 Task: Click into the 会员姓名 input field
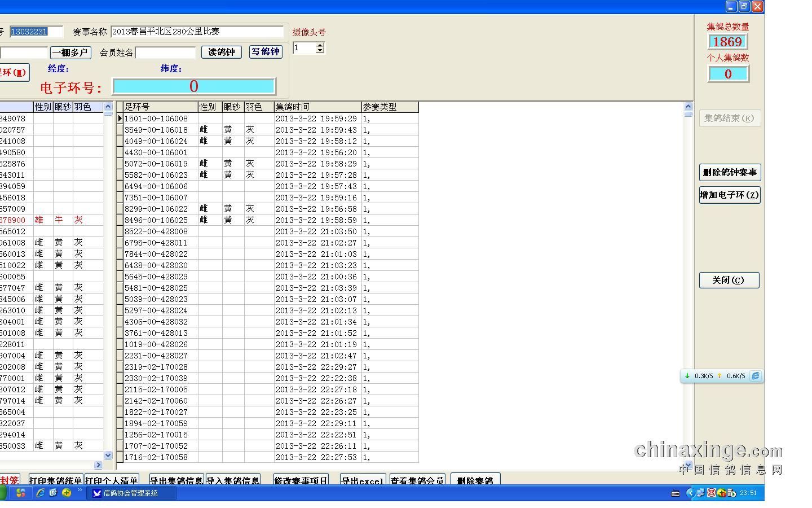pyautogui.click(x=165, y=52)
